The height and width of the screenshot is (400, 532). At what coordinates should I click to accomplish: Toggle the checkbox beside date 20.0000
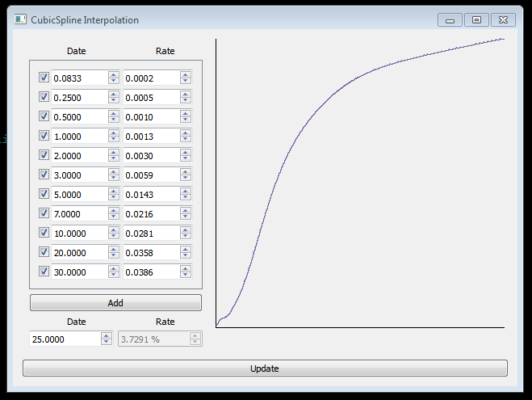(44, 251)
